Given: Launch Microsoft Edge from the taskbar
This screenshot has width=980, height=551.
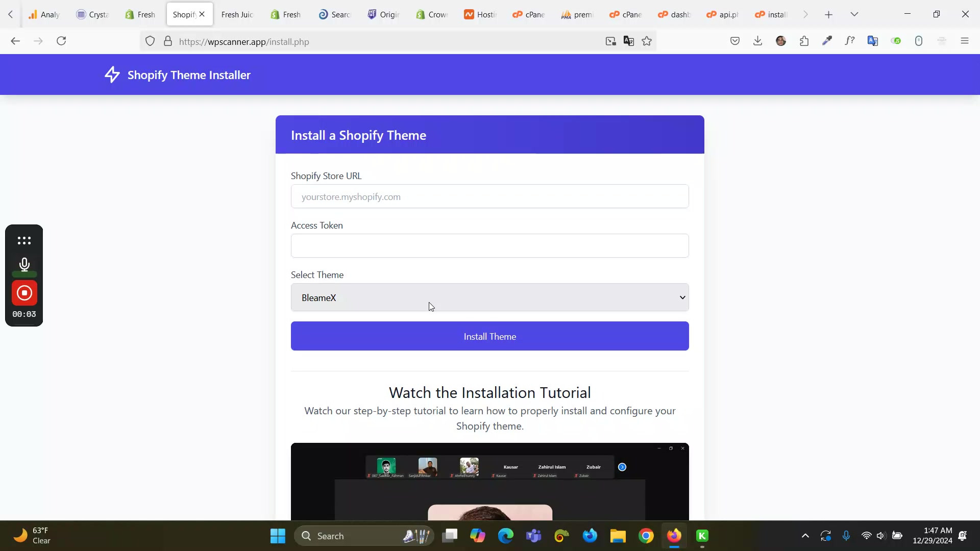Looking at the screenshot, I should click(506, 536).
